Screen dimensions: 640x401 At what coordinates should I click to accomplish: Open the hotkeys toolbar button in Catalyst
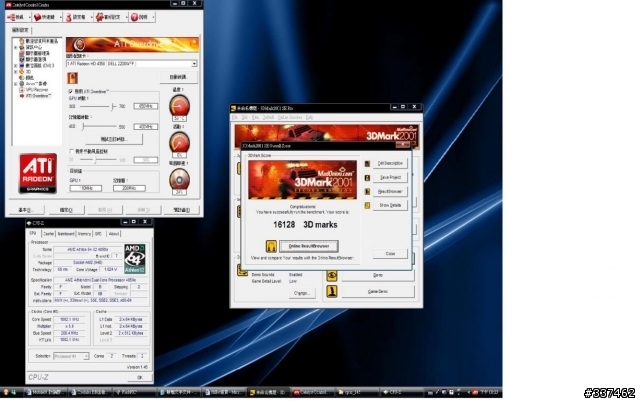coord(44,17)
